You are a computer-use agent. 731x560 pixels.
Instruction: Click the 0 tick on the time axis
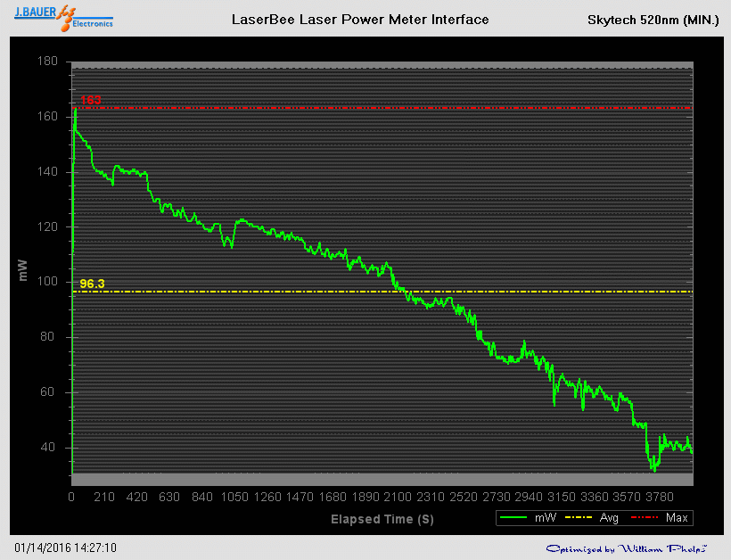(x=72, y=497)
